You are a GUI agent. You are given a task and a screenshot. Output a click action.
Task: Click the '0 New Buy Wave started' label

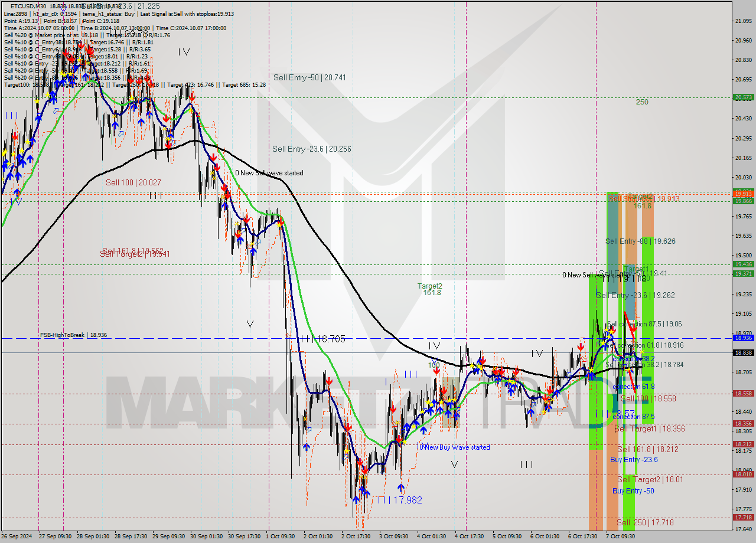[454, 447]
